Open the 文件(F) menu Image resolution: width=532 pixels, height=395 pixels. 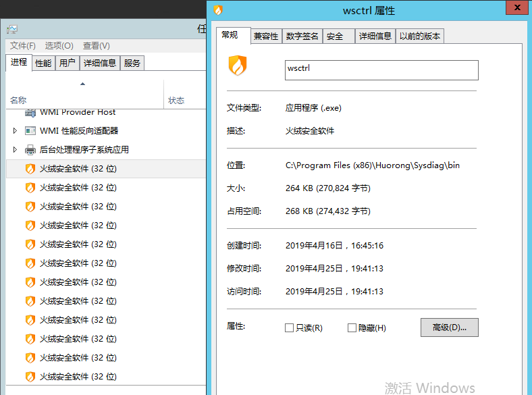[22, 46]
